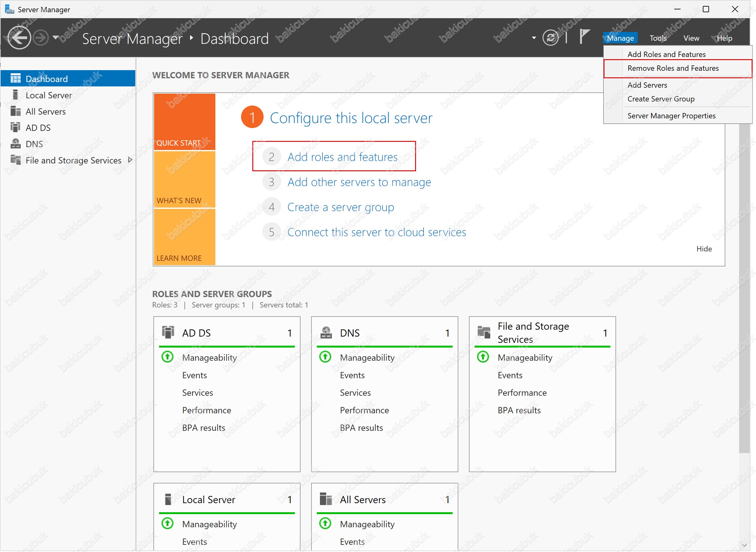Click the Dashboard icon in sidebar
Viewport: 756px width, 552px height.
[x=15, y=79]
